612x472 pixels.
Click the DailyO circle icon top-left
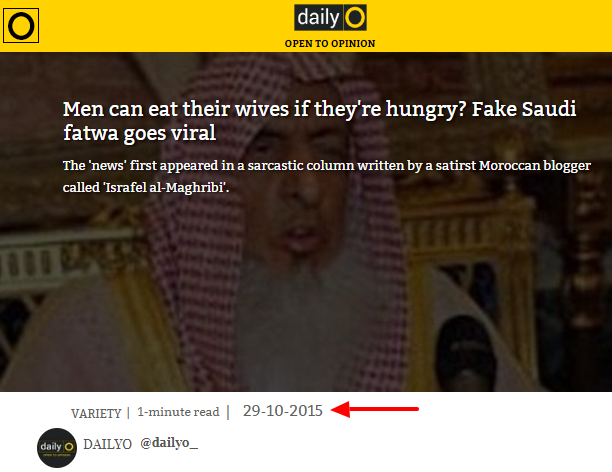(x=21, y=26)
